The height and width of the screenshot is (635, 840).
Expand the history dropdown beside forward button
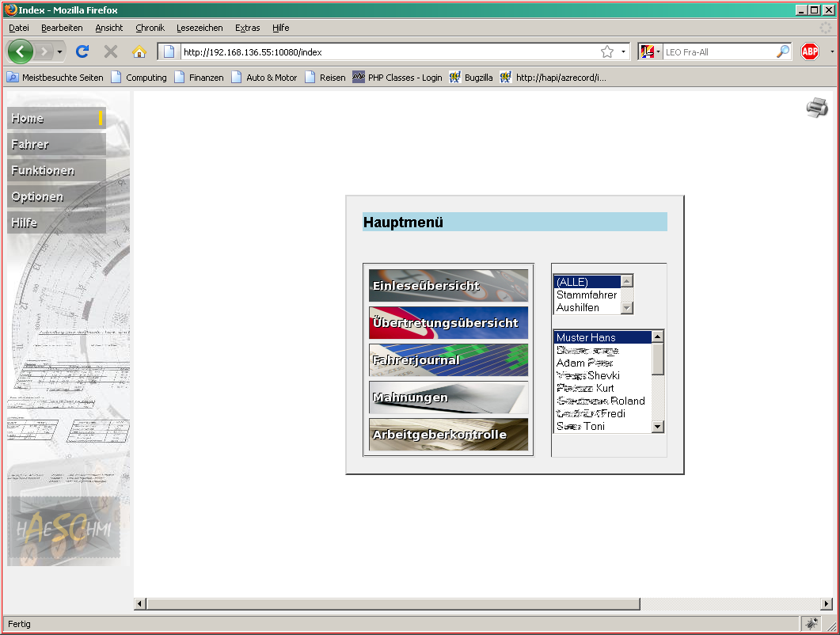coord(60,52)
